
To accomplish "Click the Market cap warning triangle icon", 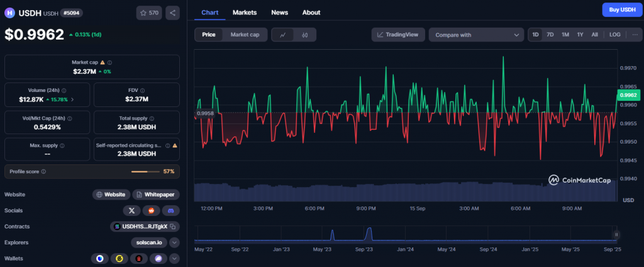I will click(103, 62).
